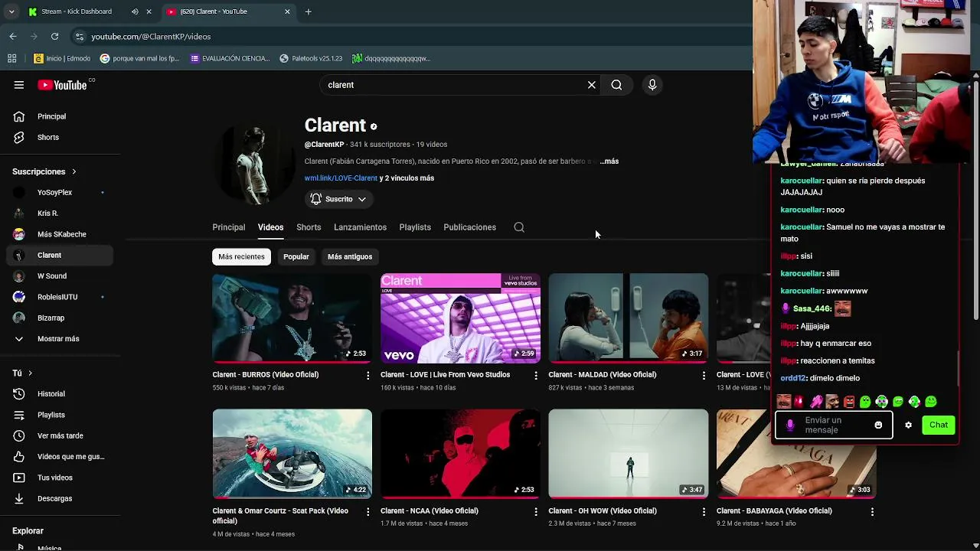Viewport: 980px width, 551px height.
Task: Open Kris R. subscription channel
Action: pyautogui.click(x=60, y=214)
